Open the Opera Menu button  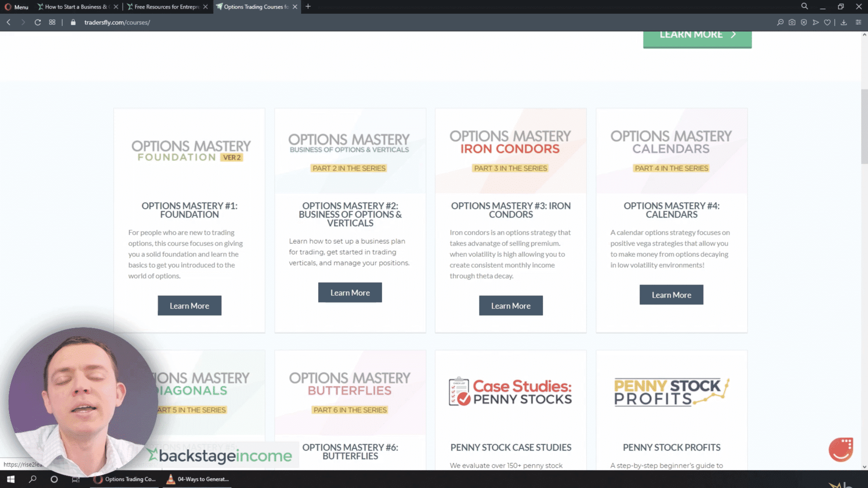16,6
